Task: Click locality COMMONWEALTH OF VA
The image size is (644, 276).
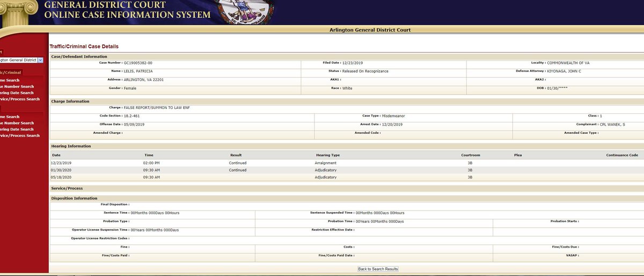Action: click(568, 63)
